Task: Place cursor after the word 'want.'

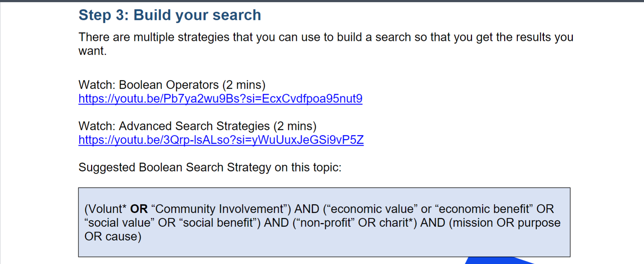Action: point(107,51)
